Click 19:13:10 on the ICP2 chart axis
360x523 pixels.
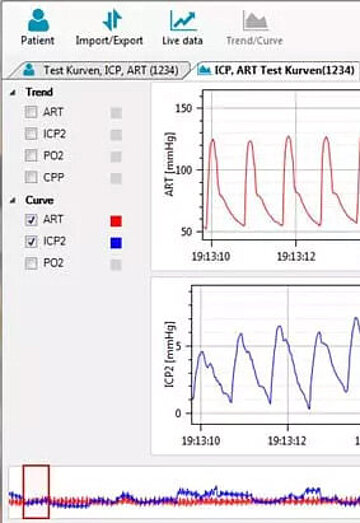click(201, 441)
